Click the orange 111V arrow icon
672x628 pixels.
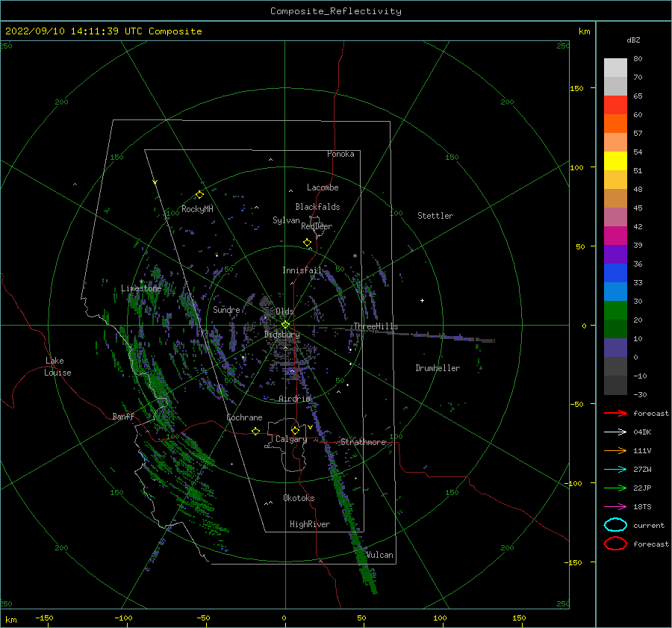(615, 450)
